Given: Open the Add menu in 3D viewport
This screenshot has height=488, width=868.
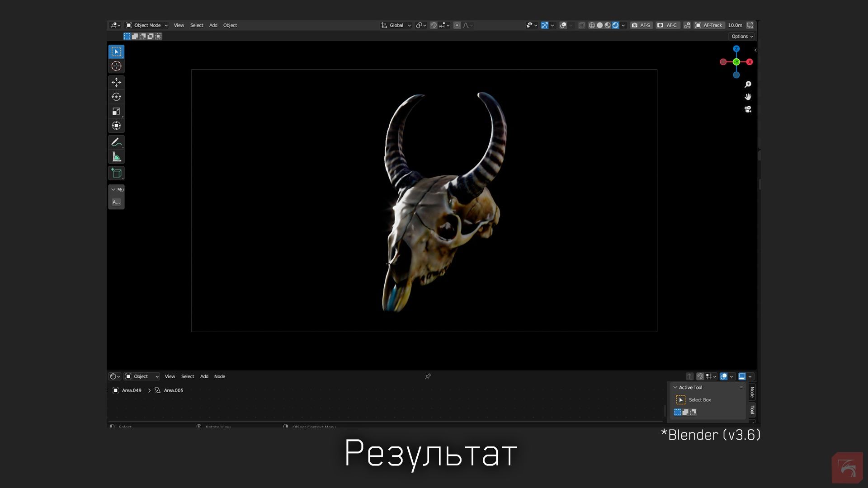Looking at the screenshot, I should click(213, 25).
